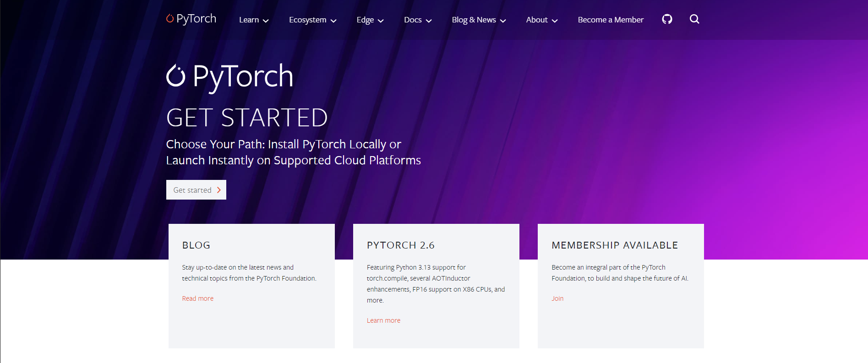The width and height of the screenshot is (868, 363).
Task: Click the BLOG card heading
Action: pos(196,245)
